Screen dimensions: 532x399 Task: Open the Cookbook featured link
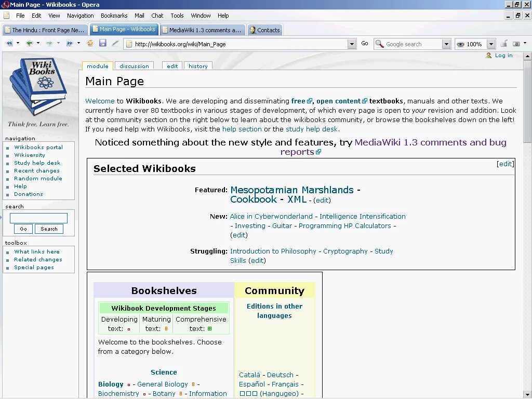pyautogui.click(x=254, y=199)
